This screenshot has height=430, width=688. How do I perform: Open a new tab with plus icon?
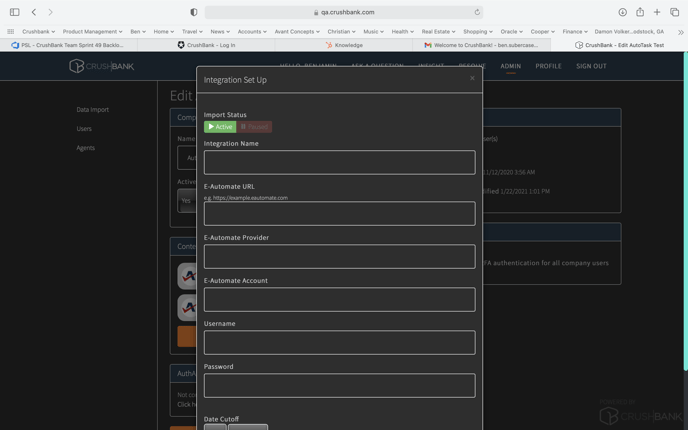click(657, 12)
